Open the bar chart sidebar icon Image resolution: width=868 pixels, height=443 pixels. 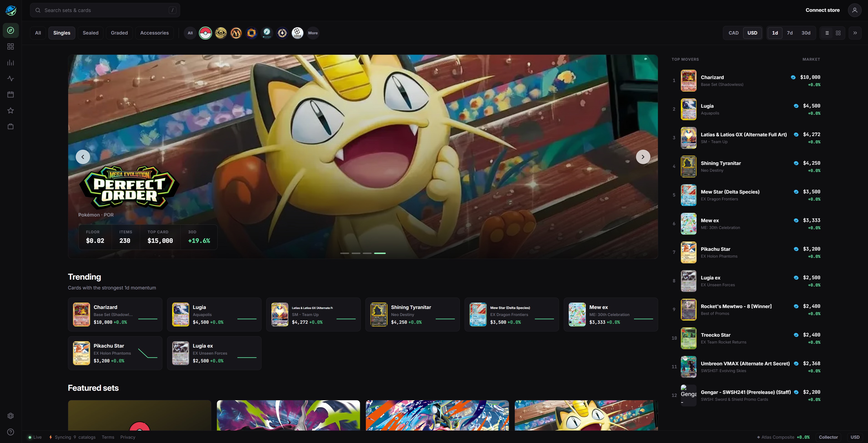tap(11, 63)
